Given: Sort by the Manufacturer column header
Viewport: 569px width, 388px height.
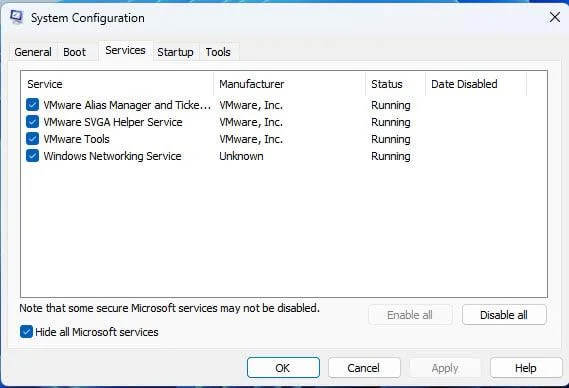Looking at the screenshot, I should click(290, 84).
